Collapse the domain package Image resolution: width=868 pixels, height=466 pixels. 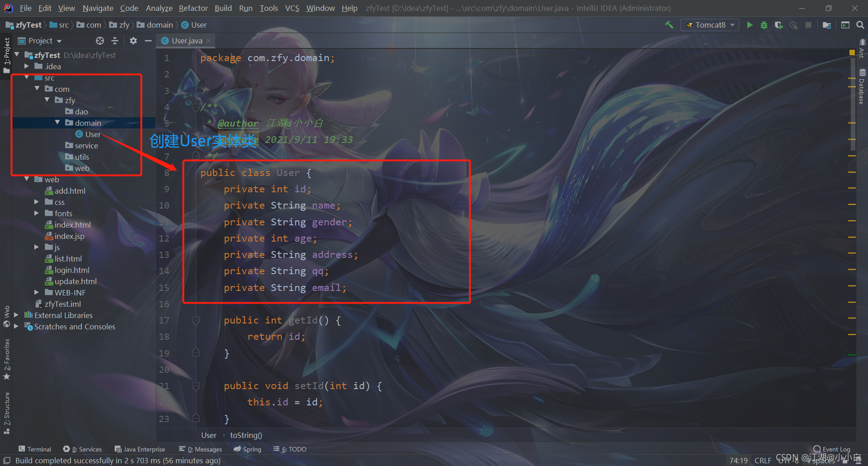(x=57, y=123)
